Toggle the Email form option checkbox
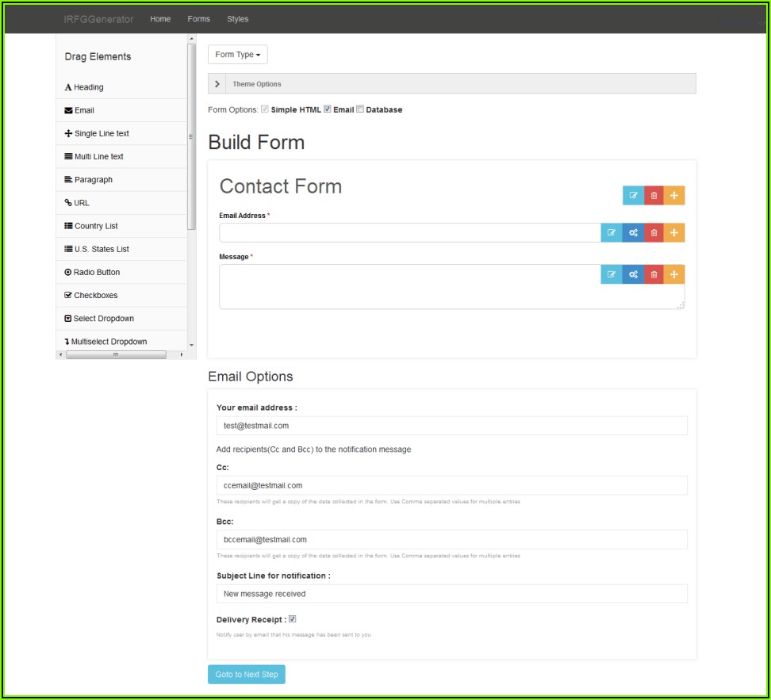Viewport: 771px width, 700px height. tap(328, 109)
